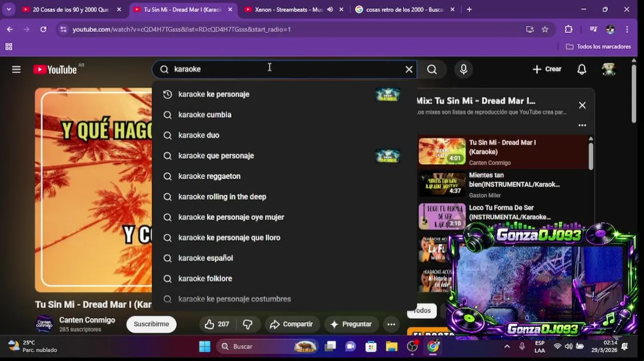
Task: Switch to 20 Cosas de los 90 tab
Action: 72,10
